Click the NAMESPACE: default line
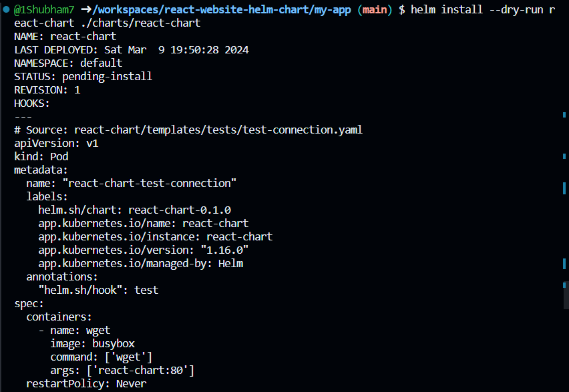Viewport: 569px width, 392px height. pos(68,63)
